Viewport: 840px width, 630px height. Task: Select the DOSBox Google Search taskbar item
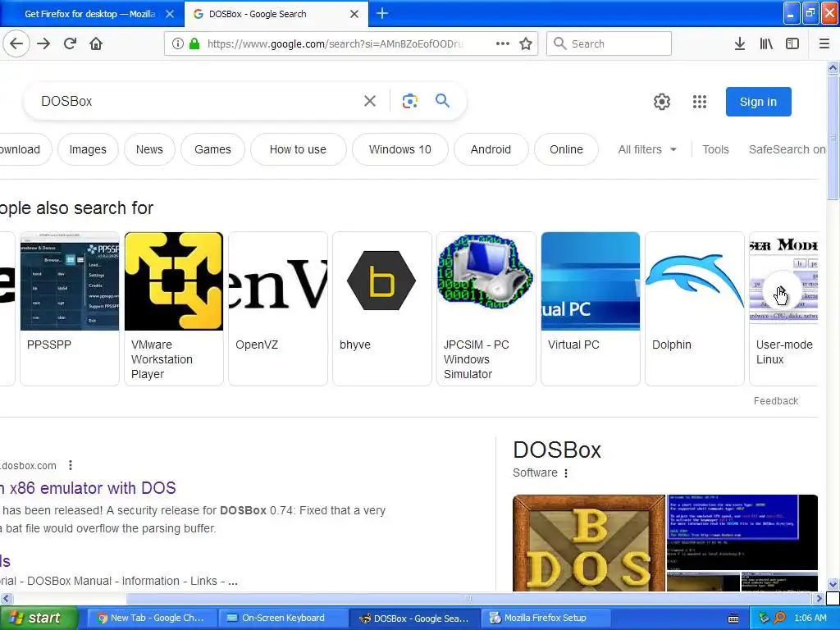click(414, 618)
